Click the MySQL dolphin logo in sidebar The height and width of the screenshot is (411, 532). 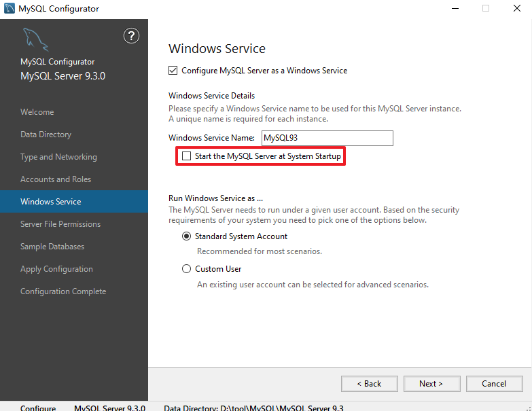pos(35,39)
